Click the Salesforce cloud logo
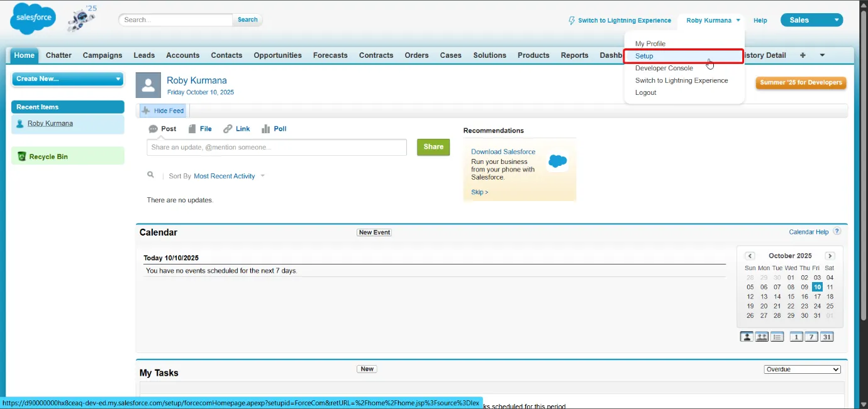 33,18
